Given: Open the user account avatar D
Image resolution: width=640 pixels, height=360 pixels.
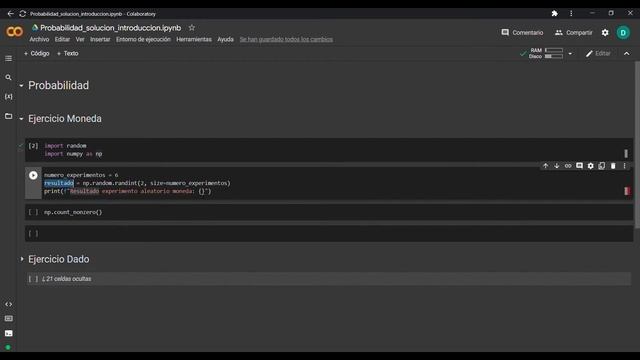Looking at the screenshot, I should (x=623, y=33).
